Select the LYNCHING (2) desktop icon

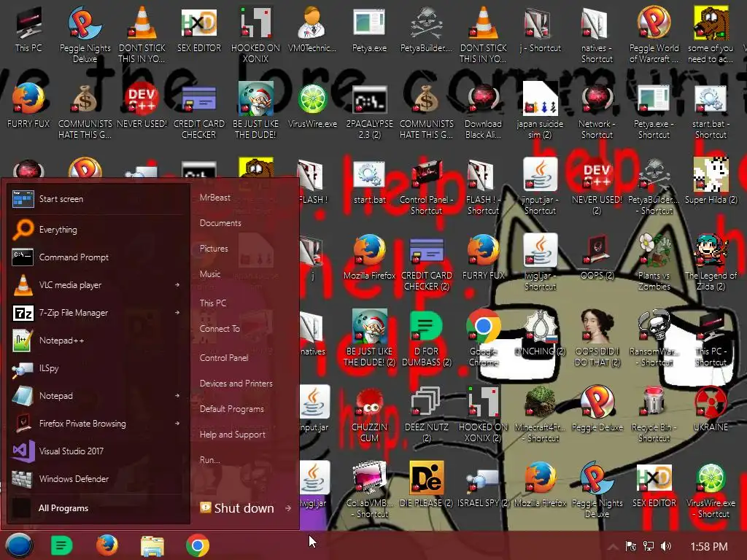(x=541, y=332)
